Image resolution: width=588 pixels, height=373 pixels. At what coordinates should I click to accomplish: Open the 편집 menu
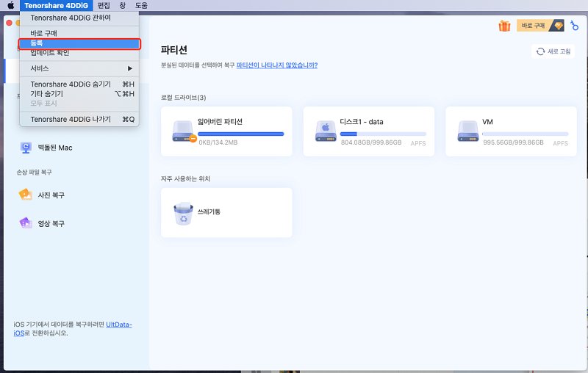104,5
